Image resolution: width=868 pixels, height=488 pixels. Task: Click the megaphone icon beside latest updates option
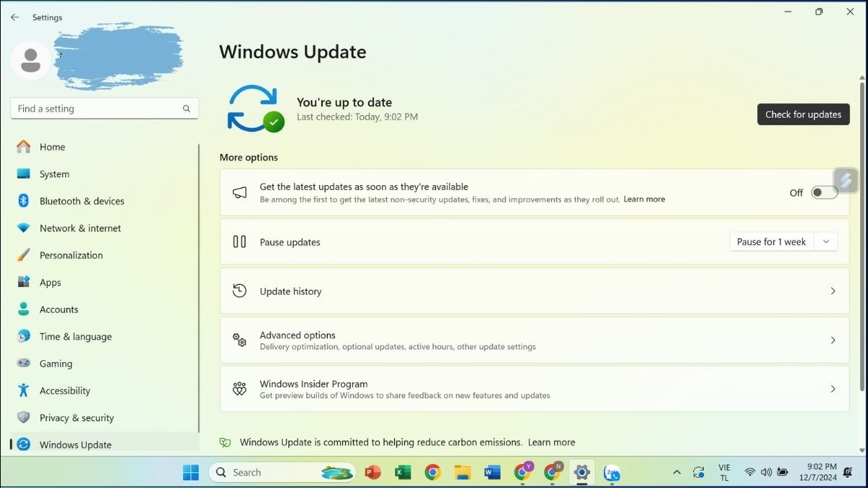[x=239, y=192]
